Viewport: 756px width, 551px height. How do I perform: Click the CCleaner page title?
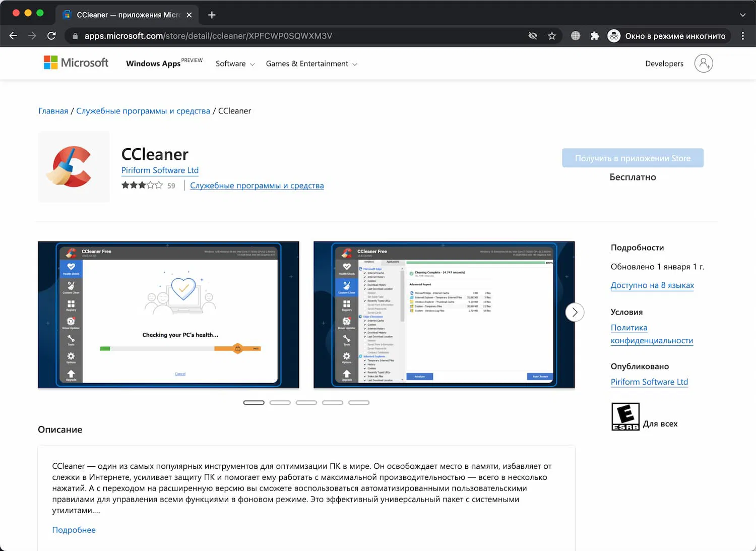point(155,154)
